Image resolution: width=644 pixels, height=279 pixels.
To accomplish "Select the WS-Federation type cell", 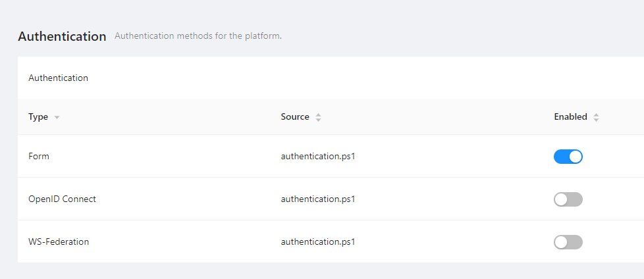I will click(59, 241).
